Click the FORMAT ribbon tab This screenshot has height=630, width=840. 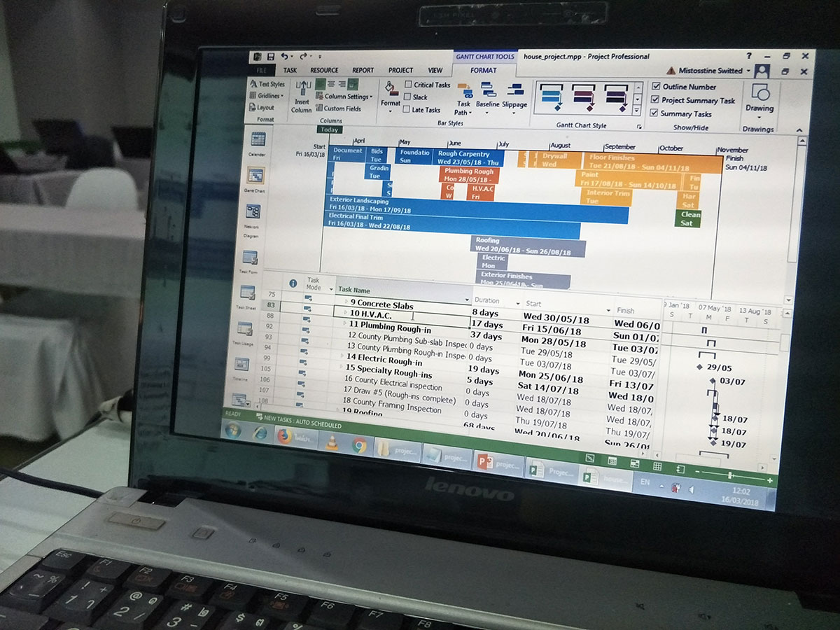tap(484, 70)
